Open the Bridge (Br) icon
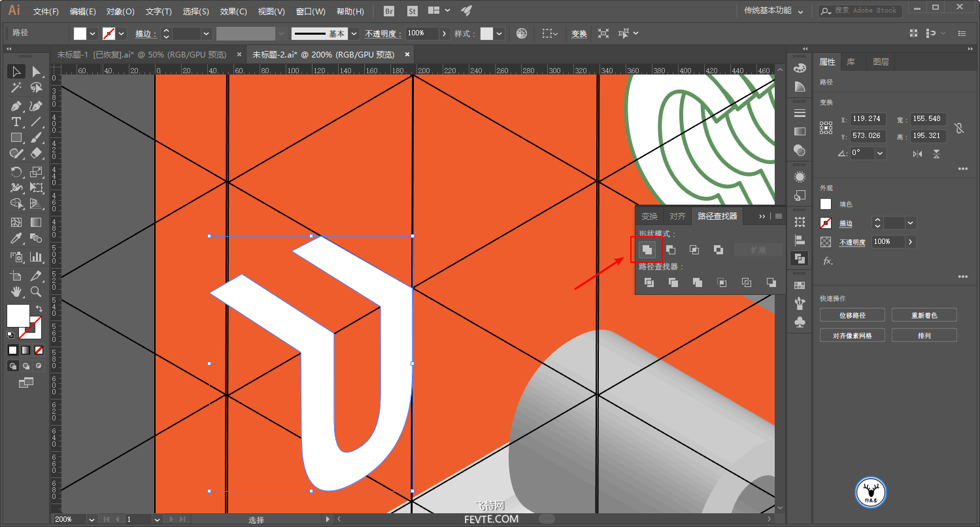Screen dimensions: 980x527 coord(389,11)
